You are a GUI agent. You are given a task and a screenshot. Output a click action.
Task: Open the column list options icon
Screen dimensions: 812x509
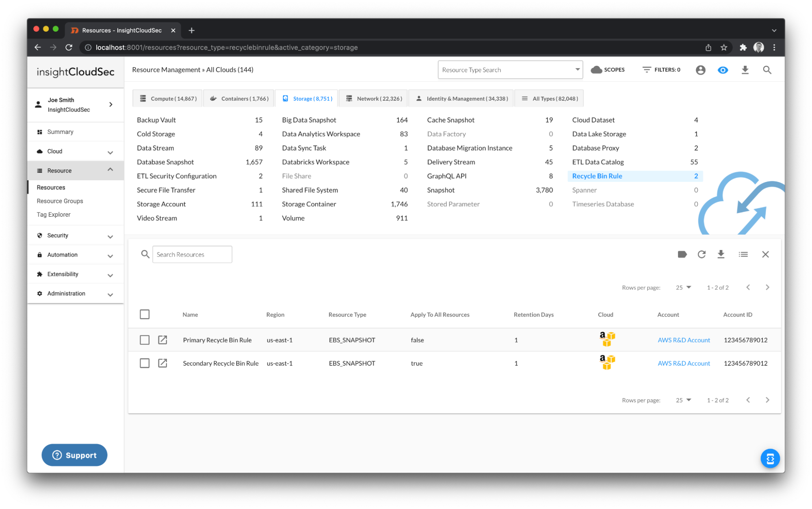pos(743,254)
